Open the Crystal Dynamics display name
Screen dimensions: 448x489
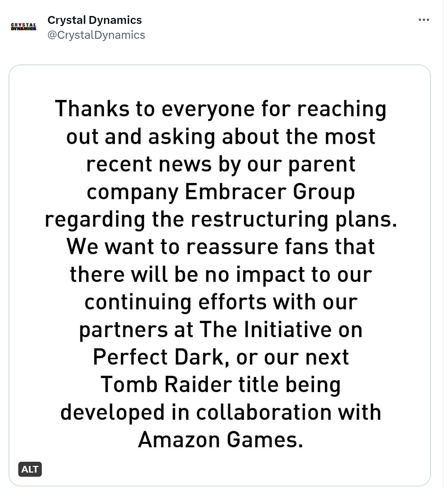point(95,20)
